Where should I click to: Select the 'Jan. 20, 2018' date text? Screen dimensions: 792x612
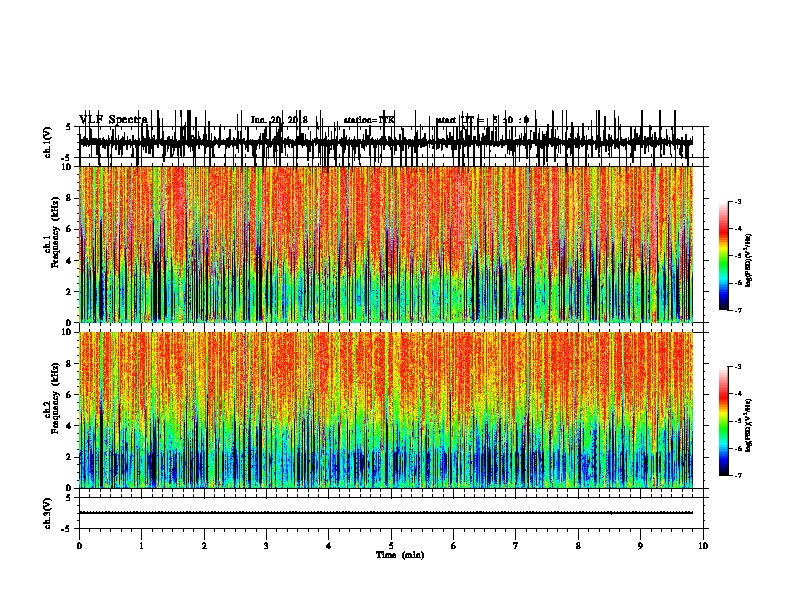point(279,120)
